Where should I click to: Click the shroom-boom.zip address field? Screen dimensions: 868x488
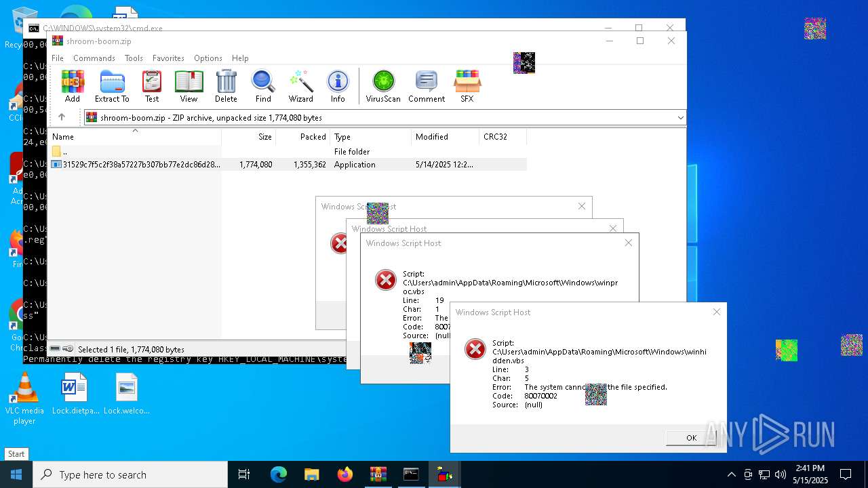pyautogui.click(x=384, y=118)
